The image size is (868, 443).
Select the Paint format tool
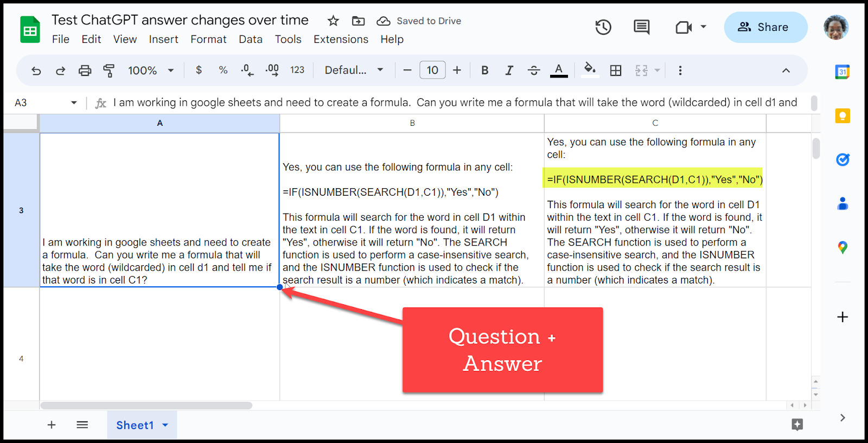(x=109, y=70)
